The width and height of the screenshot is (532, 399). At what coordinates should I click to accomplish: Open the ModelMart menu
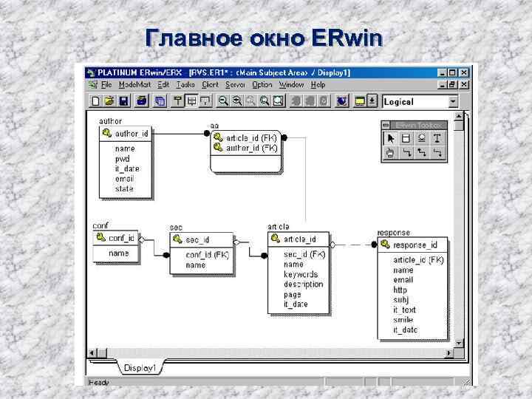click(134, 85)
